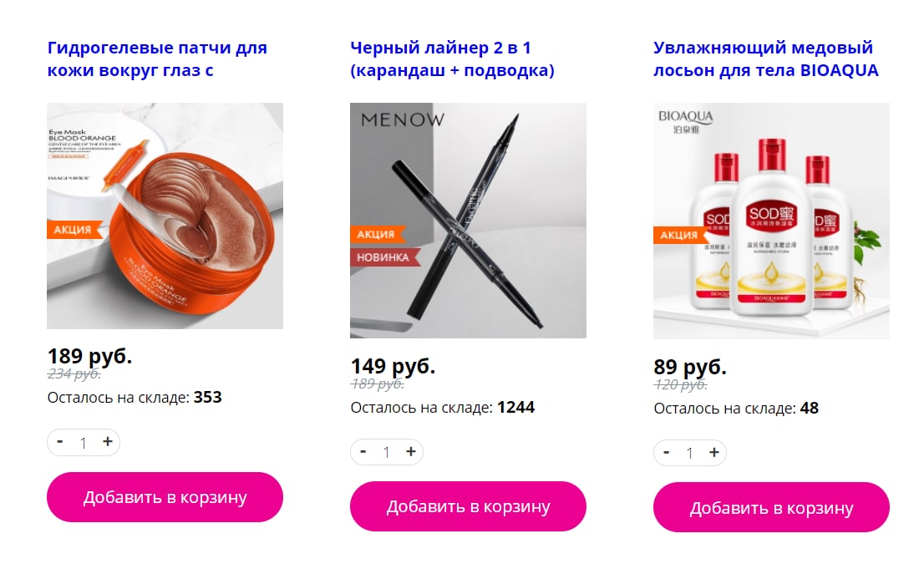Screen dimensions: 924x569
Task: View Blood Orange eye mask product image
Action: coord(165,216)
